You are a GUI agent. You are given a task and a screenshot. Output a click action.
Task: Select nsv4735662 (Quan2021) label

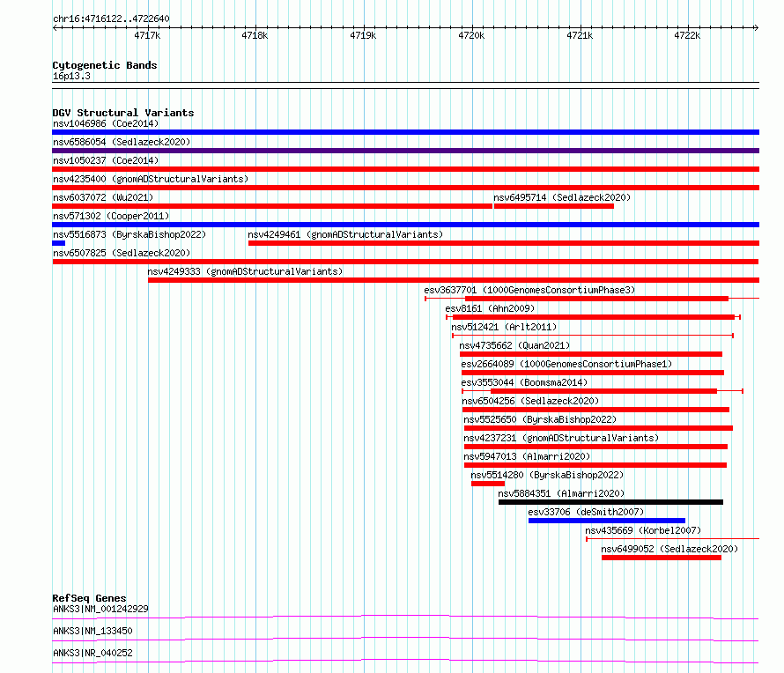point(514,345)
